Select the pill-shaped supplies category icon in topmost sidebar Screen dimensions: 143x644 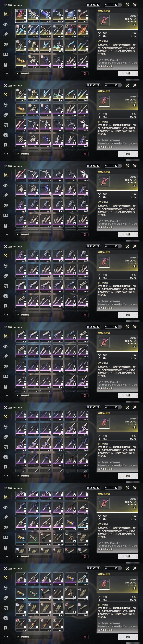coord(5,34)
